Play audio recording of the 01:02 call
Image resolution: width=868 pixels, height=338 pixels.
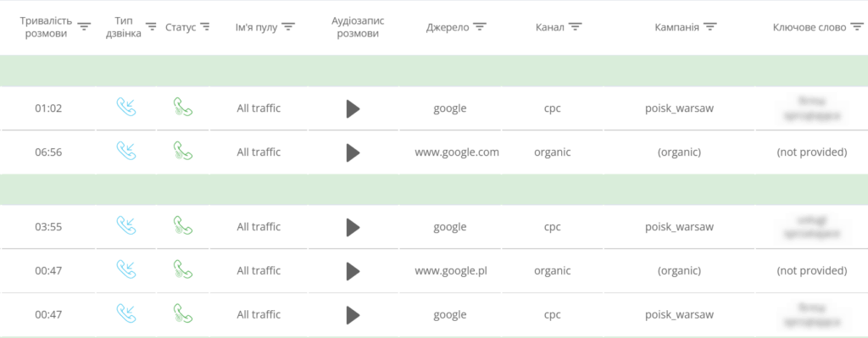tap(353, 108)
